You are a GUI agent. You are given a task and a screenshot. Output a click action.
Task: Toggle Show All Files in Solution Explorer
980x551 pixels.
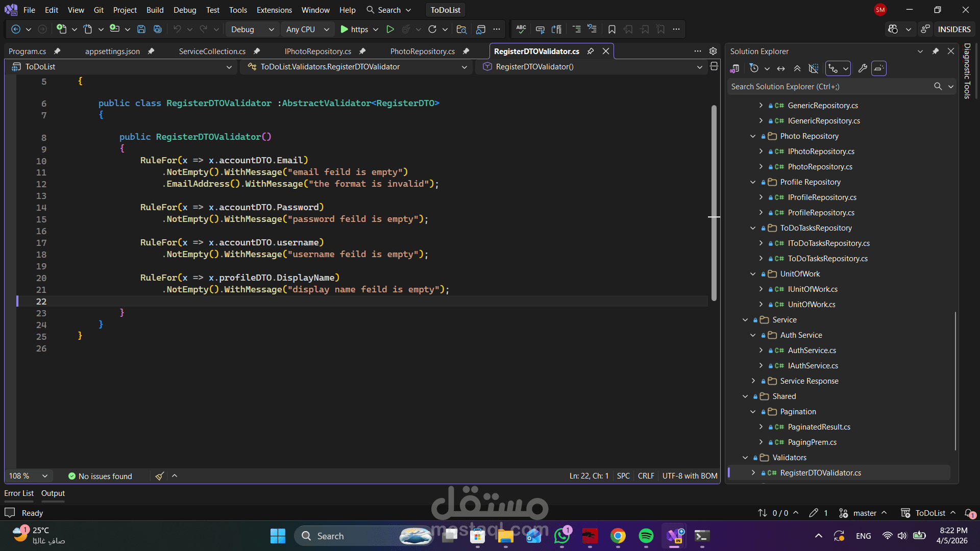coord(814,68)
